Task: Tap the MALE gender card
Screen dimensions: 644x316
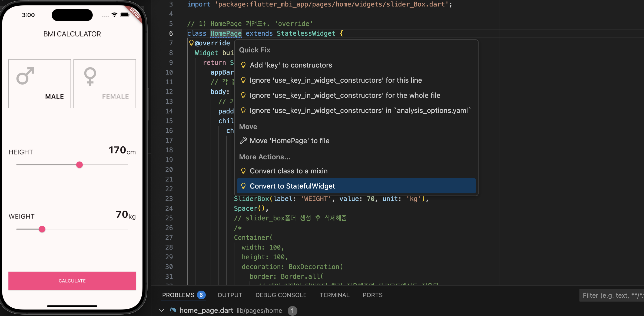Action: point(40,84)
